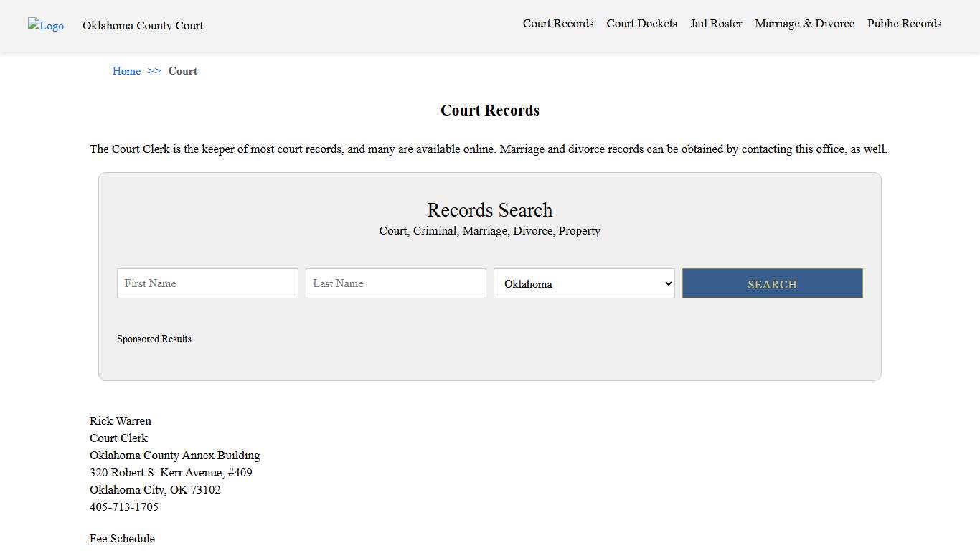The height and width of the screenshot is (551, 980).
Task: Open the Marriage & Divorce section
Action: 804,24
